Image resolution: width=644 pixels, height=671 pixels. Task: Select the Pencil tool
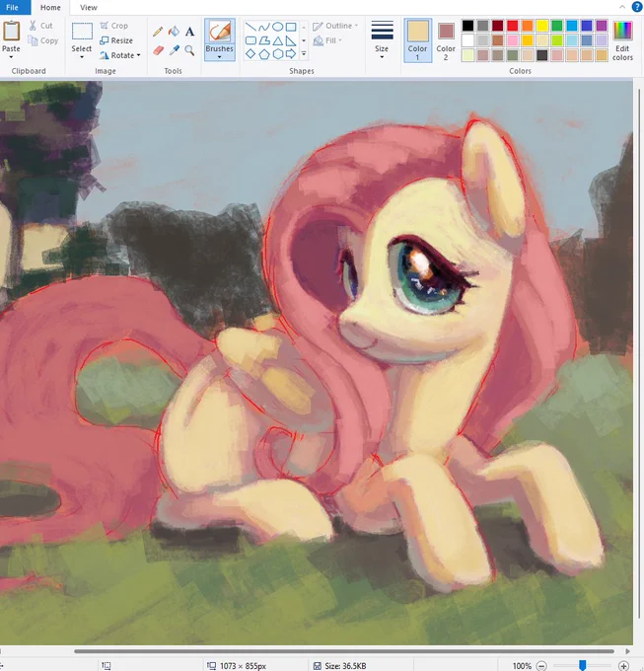point(158,32)
